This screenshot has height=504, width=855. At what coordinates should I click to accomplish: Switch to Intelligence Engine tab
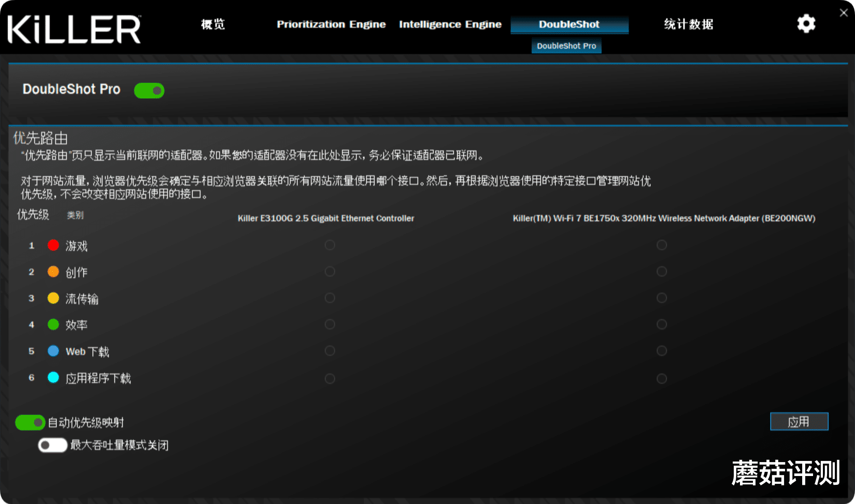click(450, 24)
